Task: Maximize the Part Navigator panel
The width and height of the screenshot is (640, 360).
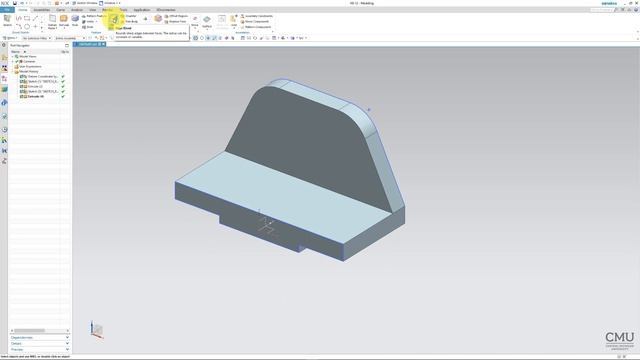Action: coord(67,46)
